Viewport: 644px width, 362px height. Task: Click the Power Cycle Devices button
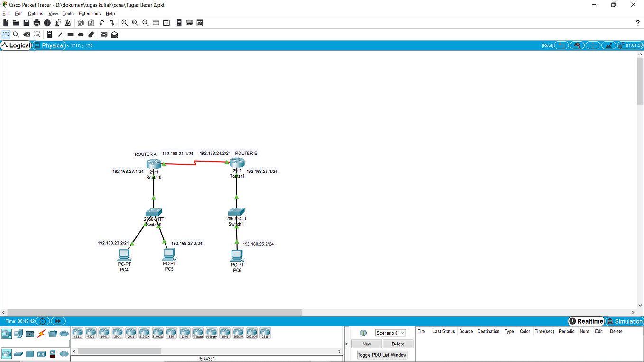pyautogui.click(x=43, y=321)
